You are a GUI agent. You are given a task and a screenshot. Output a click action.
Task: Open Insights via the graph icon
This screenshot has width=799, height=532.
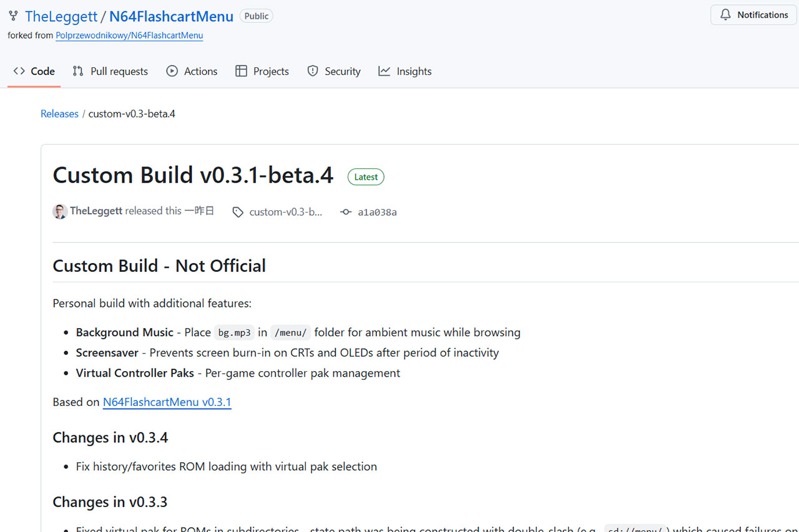click(x=384, y=70)
